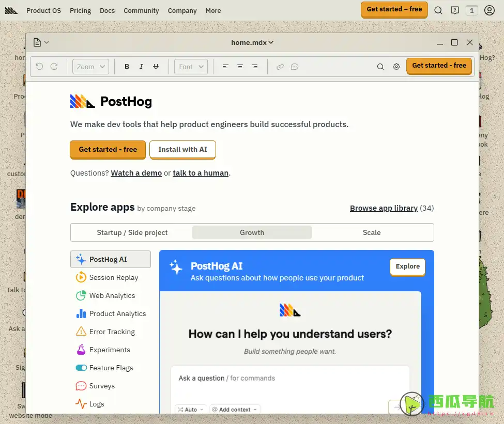
Task: Switch to the Startup / Side project tab
Action: 132,232
